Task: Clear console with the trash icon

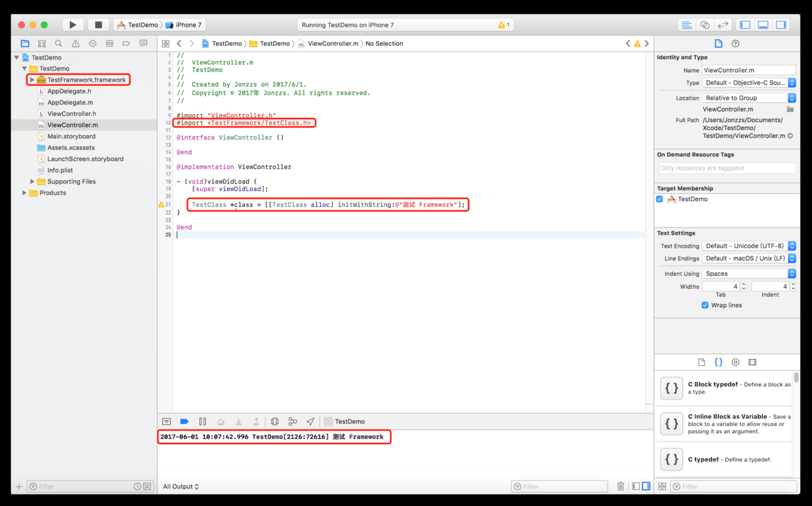Action: (x=620, y=486)
